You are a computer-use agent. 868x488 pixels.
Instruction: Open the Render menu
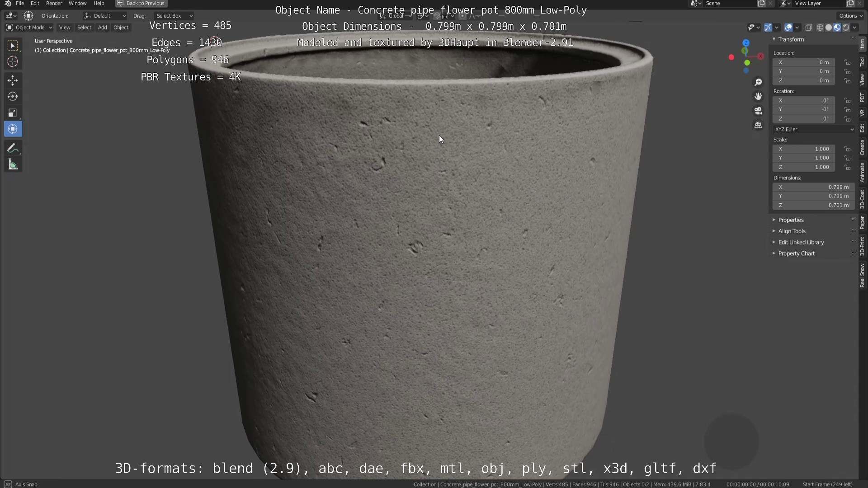[54, 3]
